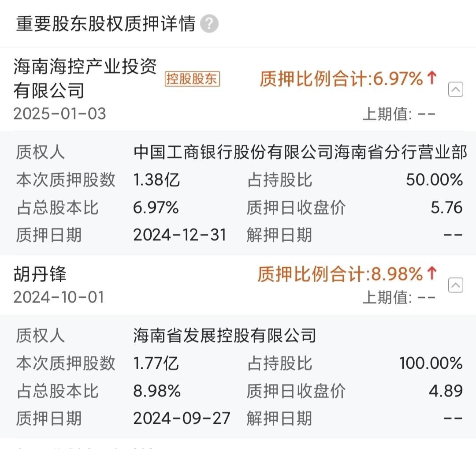The height and width of the screenshot is (449, 476).
Task: Select pledgee 中国工商银行股份有限公司海南省分行营业部
Action: tap(300, 152)
